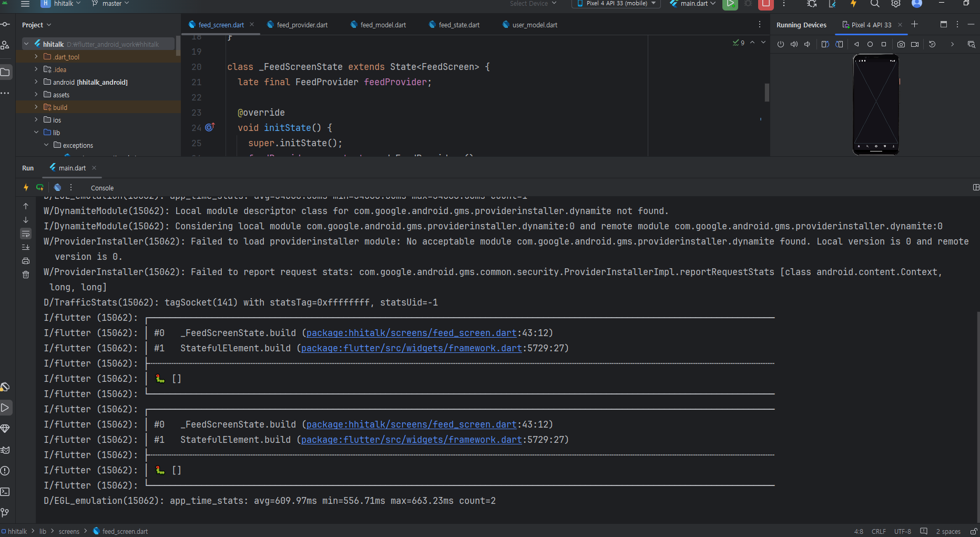Image resolution: width=980 pixels, height=537 pixels.
Task: Open the Problems tool window
Action: click(x=5, y=471)
